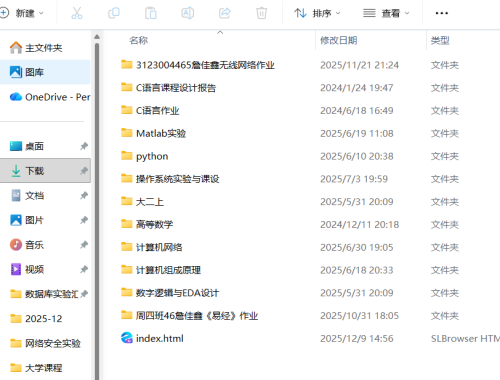
Task: Click date 2025/12/9 14:56 cell
Action: pos(357,339)
